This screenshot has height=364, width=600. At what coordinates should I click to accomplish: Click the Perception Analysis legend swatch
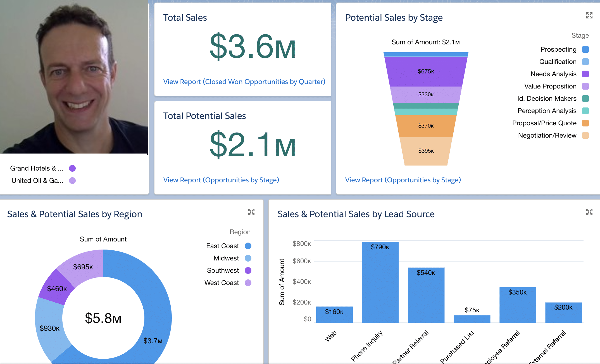point(585,111)
